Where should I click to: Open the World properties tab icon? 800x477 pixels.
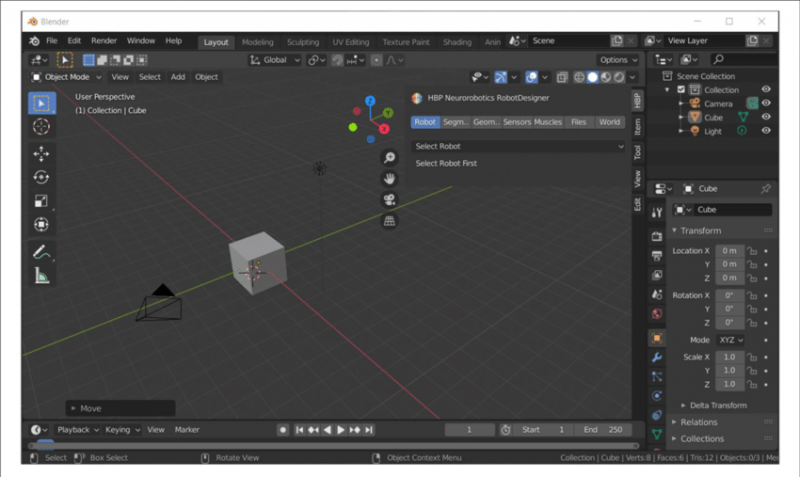[x=657, y=314]
